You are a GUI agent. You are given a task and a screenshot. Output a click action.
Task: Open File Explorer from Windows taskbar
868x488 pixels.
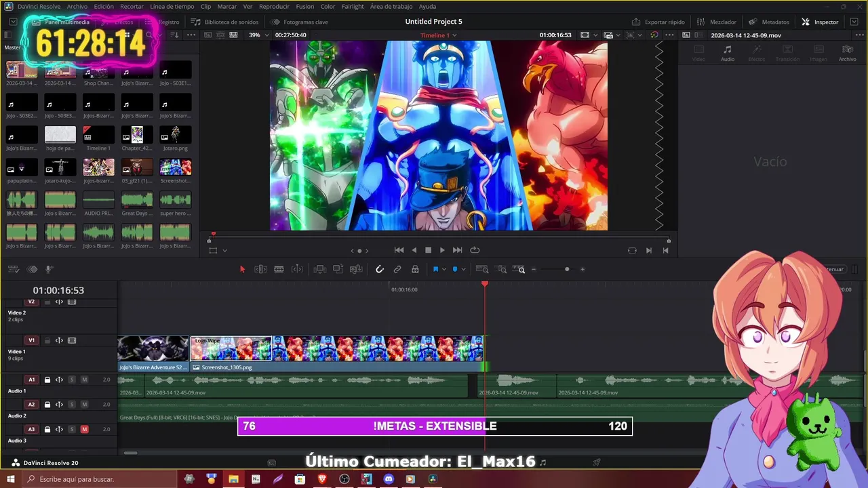233,479
